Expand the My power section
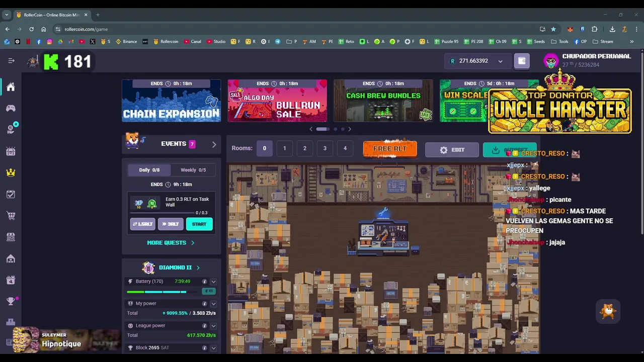This screenshot has width=644, height=362. 213,304
